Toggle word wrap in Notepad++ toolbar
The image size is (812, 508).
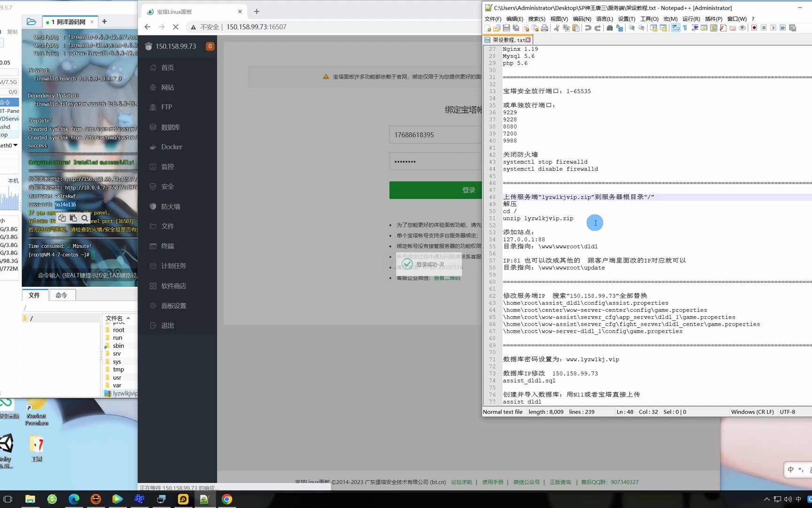tap(676, 28)
